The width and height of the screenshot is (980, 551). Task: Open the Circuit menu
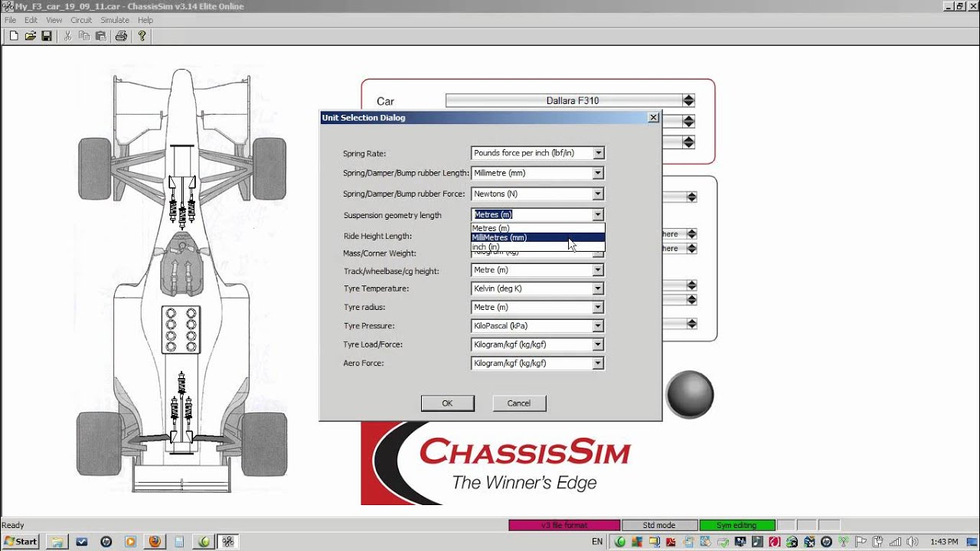pos(81,20)
